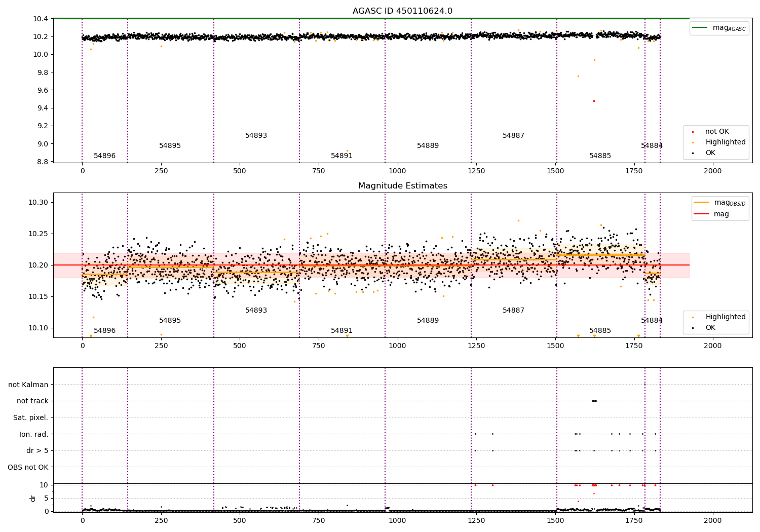
Task: Click the 'dr' y-axis label of bottom plot
Action: pyautogui.click(x=33, y=498)
